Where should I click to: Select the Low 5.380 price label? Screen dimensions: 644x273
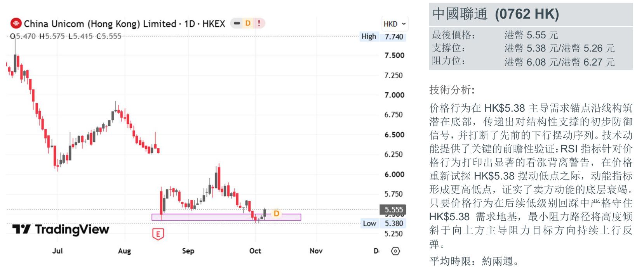[x=384, y=223]
